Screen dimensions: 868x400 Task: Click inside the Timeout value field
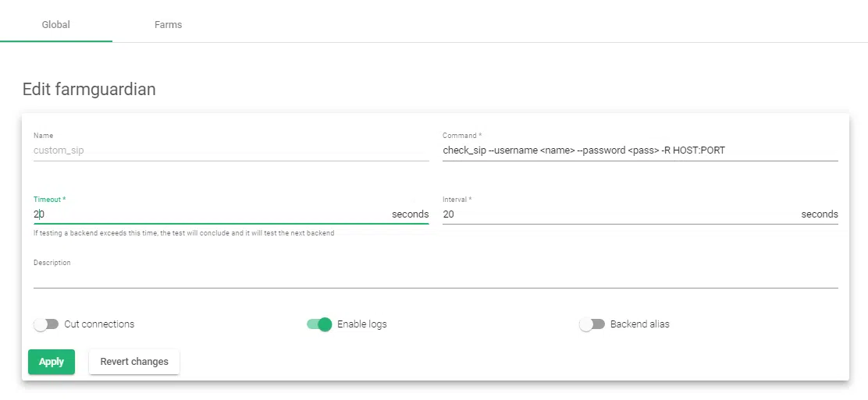211,214
